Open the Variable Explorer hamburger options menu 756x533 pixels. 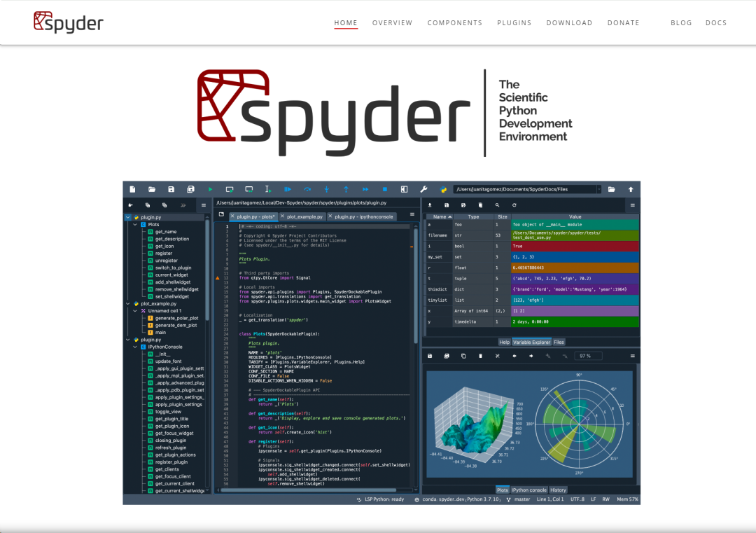632,205
